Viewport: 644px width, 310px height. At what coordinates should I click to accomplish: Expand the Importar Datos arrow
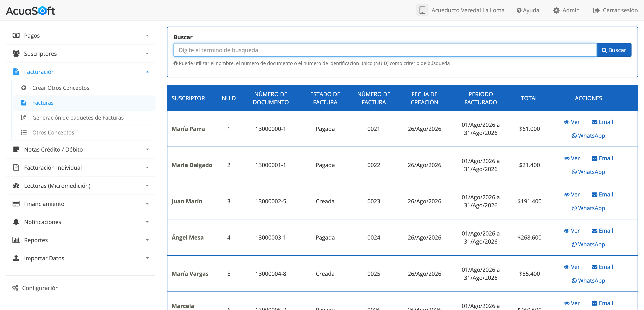[147, 258]
